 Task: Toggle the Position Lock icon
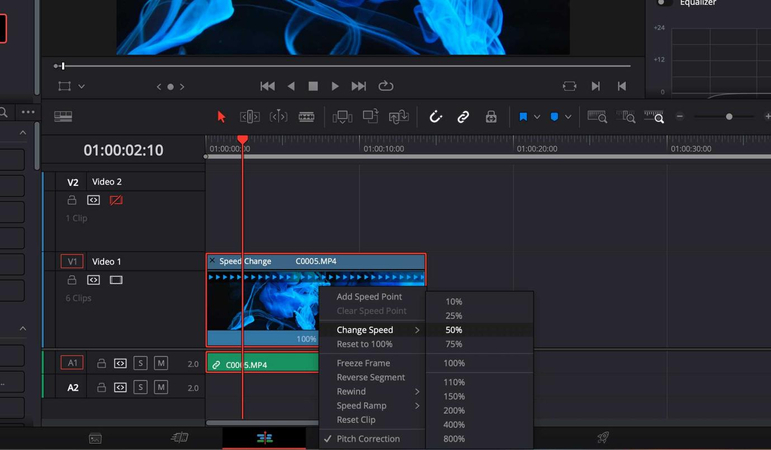point(491,117)
